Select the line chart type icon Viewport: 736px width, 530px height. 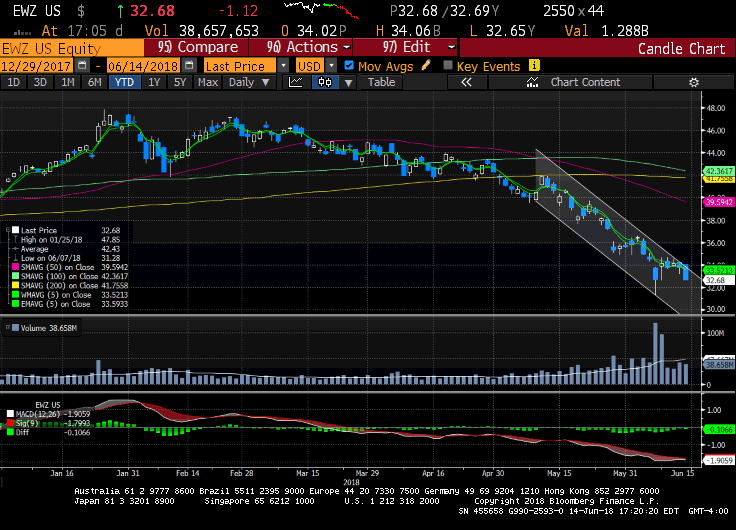click(x=296, y=83)
